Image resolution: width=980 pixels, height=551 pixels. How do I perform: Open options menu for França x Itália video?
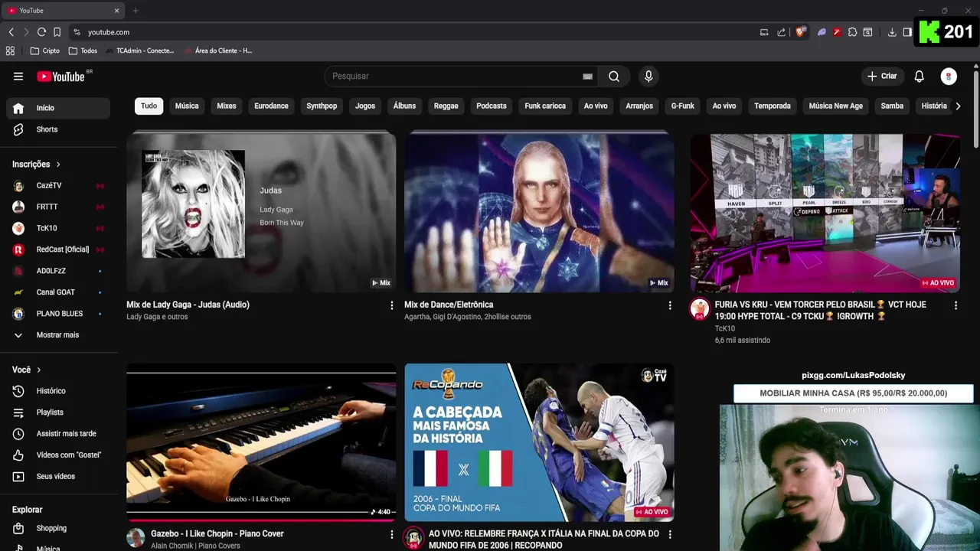pos(670,534)
